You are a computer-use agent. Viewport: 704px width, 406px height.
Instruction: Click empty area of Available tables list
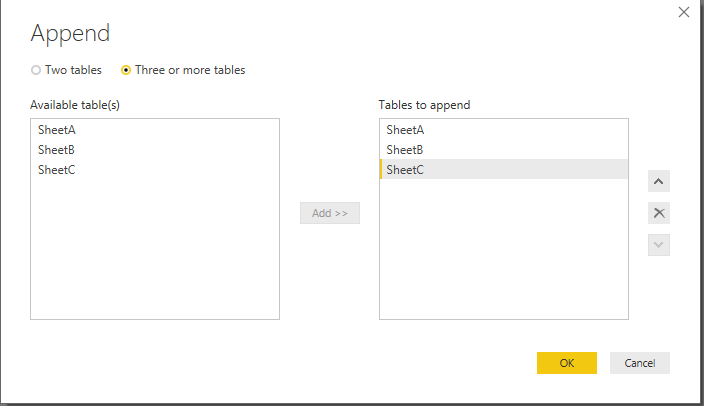[155, 250]
